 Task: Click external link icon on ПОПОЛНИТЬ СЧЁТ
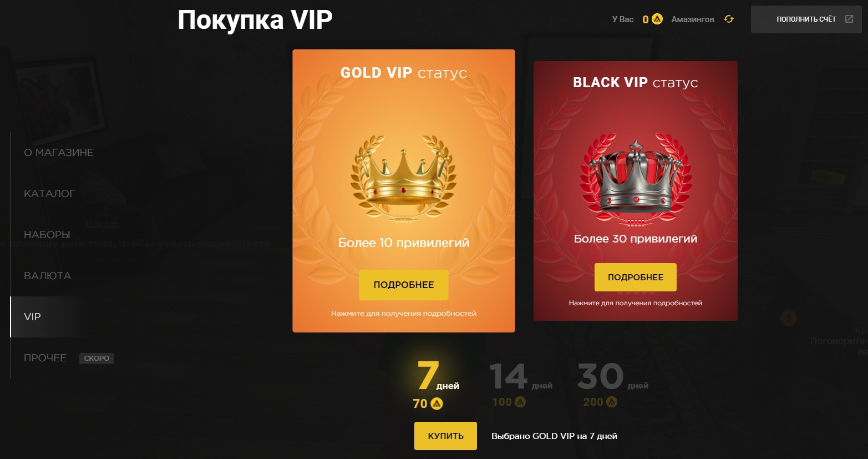[849, 19]
